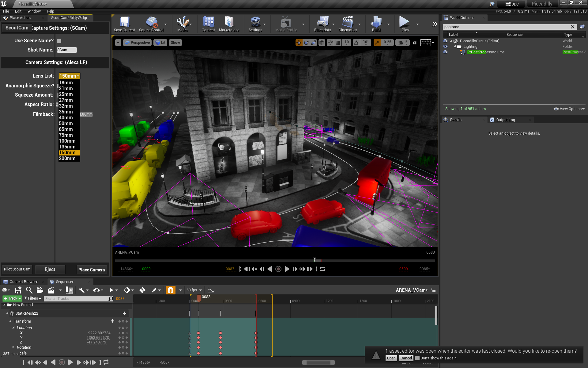Select 50mm in the lens list

[x=69, y=123]
